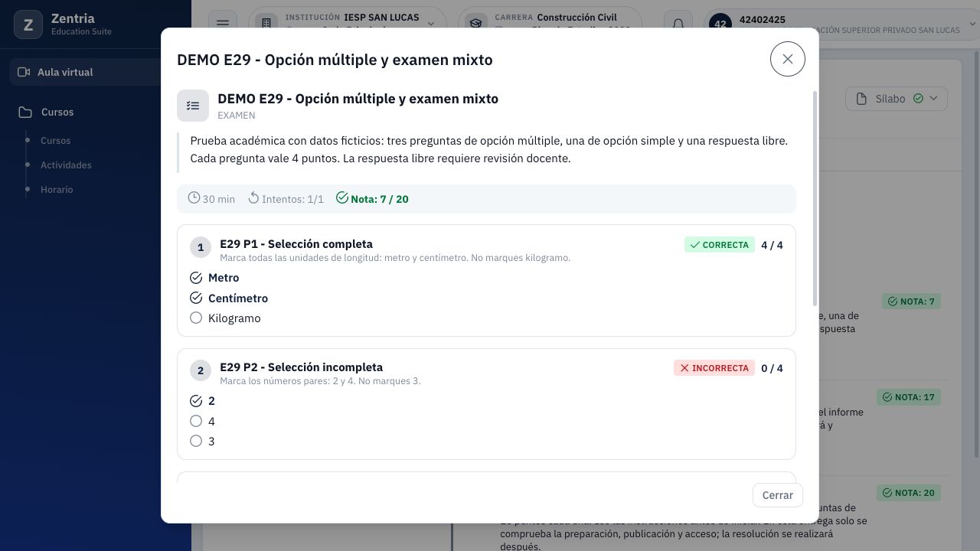Open Aula virtual in the sidebar
The image size is (980, 551).
point(86,72)
